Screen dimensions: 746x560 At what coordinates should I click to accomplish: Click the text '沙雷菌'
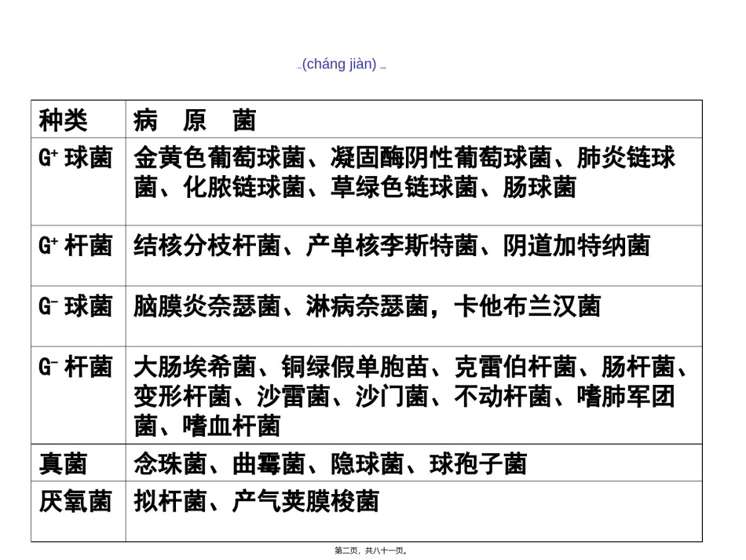tap(293, 397)
